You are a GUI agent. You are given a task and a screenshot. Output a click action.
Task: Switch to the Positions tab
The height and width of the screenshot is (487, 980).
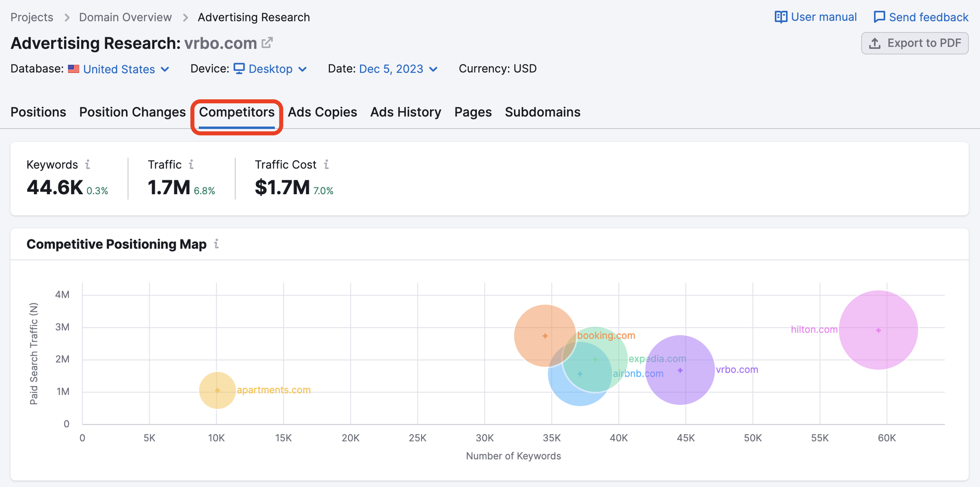pos(38,112)
